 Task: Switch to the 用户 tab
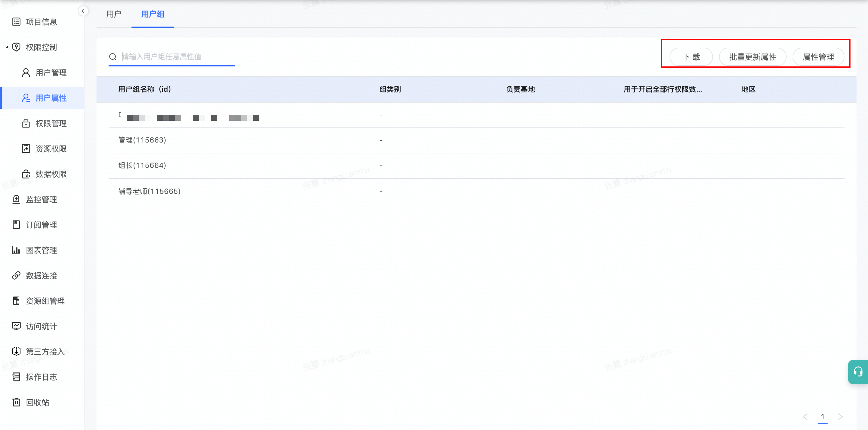114,14
